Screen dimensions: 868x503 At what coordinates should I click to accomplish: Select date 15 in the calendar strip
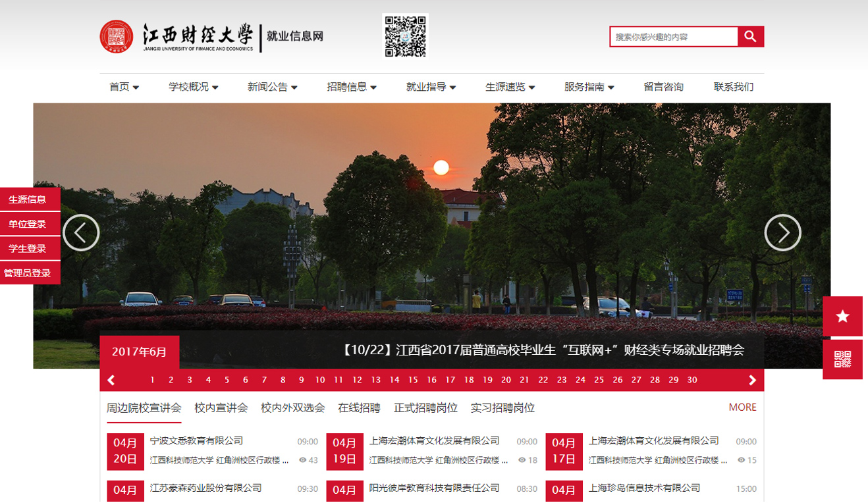click(x=414, y=380)
